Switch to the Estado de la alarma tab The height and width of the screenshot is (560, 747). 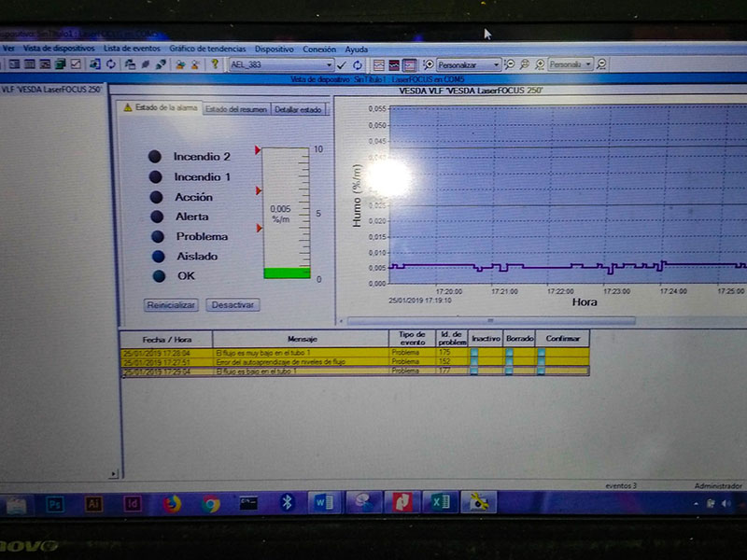(161, 107)
